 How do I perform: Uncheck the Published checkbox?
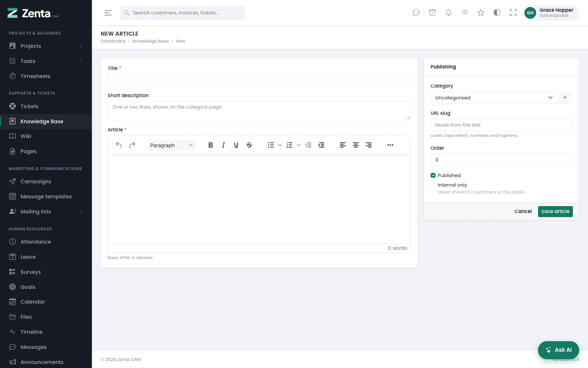(433, 176)
